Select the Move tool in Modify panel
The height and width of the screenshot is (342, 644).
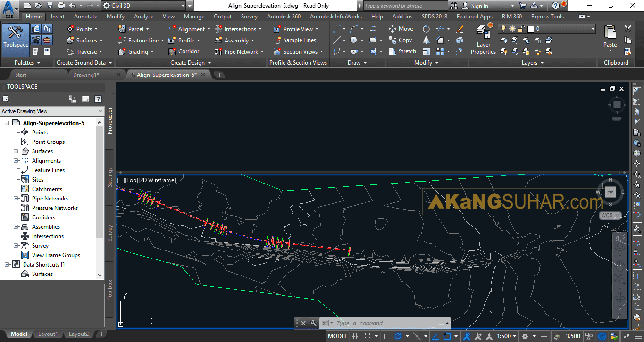pyautogui.click(x=401, y=28)
